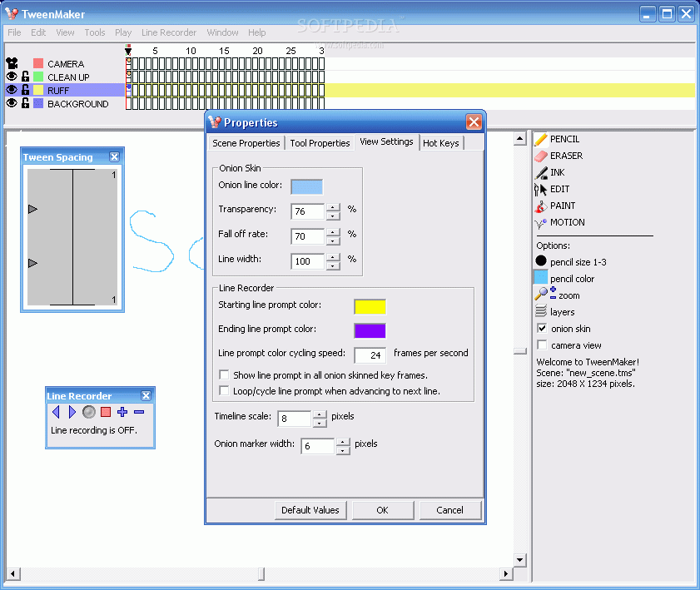Click the pencil color swatch
The image size is (700, 590).
(541, 277)
